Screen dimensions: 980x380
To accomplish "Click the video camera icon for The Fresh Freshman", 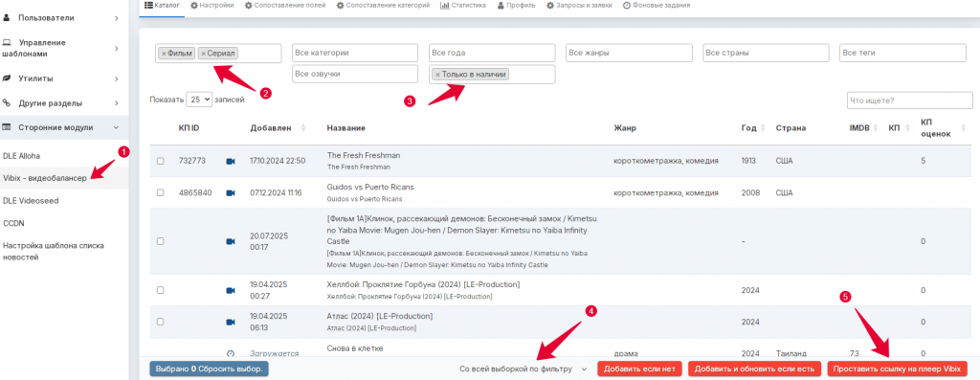I will tap(230, 161).
